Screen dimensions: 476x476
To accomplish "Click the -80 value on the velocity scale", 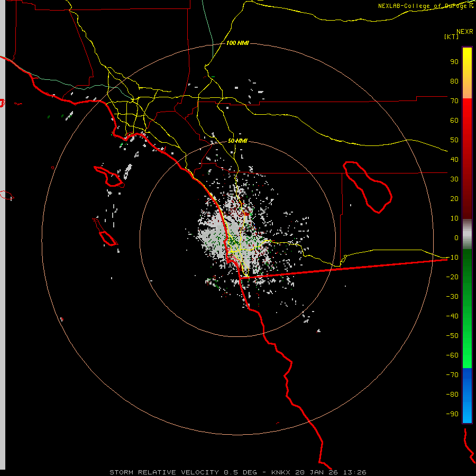I will (452, 395).
